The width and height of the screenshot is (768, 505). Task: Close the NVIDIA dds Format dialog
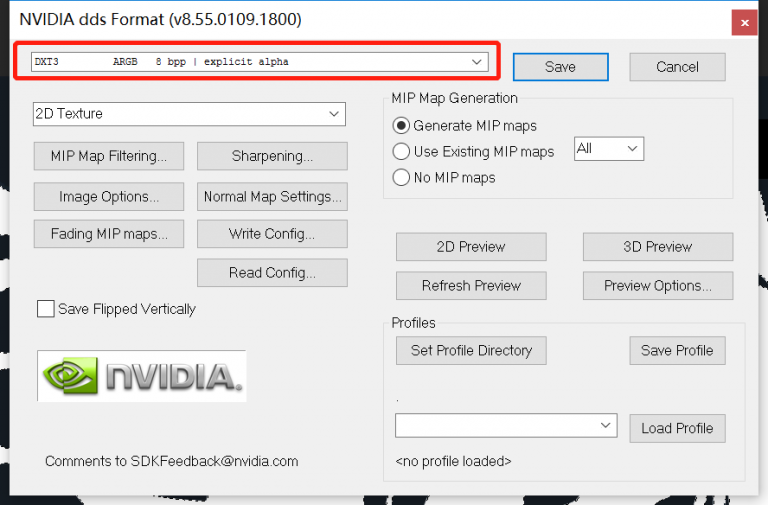pyautogui.click(x=745, y=23)
